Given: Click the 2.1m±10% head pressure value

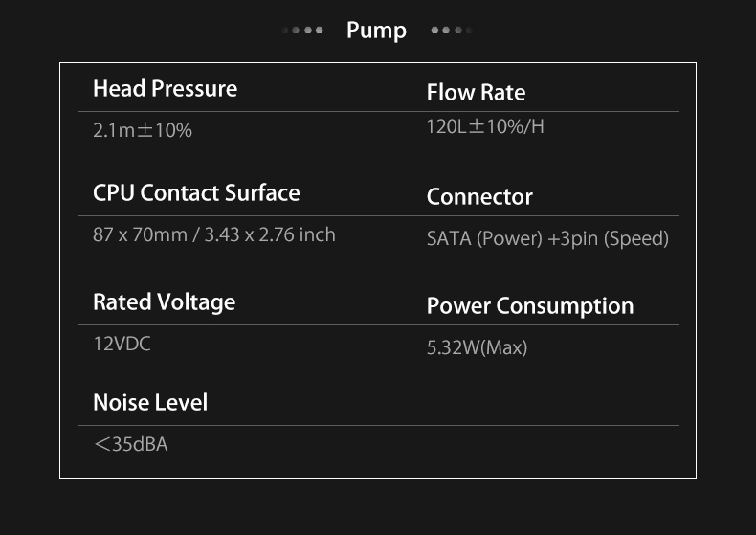Looking at the screenshot, I should coord(143,130).
